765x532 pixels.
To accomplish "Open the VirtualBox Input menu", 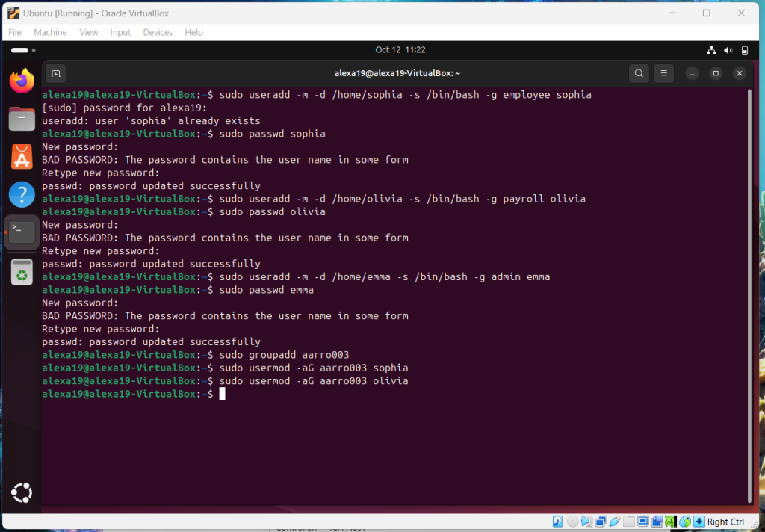I will coord(120,32).
